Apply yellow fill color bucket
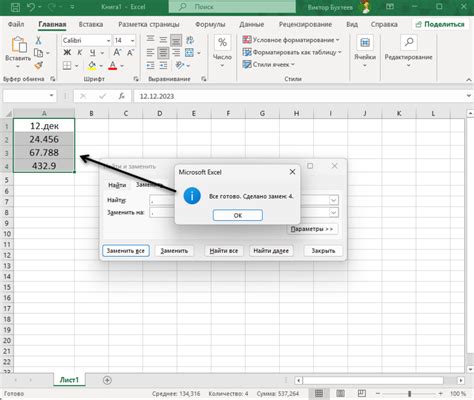 click(x=92, y=65)
